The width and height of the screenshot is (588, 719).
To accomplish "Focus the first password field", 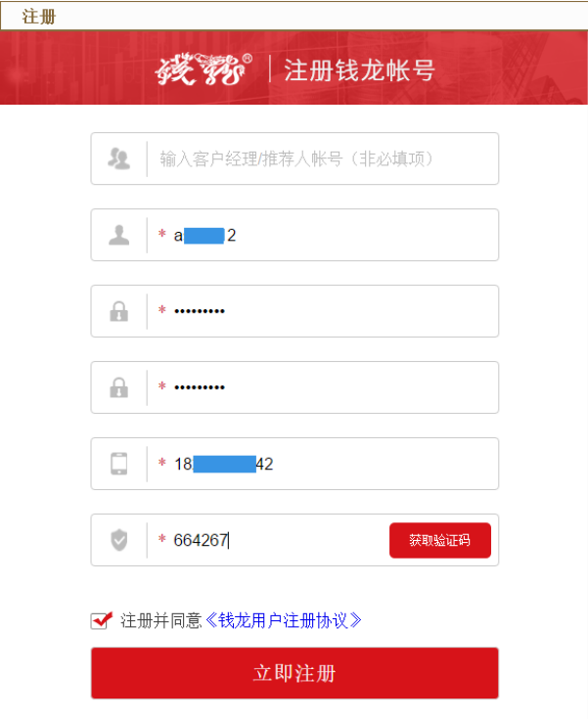I will pyautogui.click(x=294, y=311).
